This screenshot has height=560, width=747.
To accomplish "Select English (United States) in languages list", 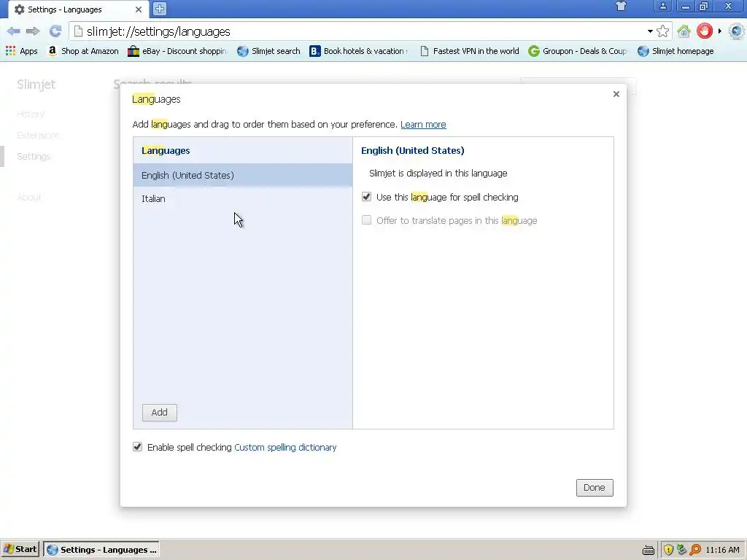I will point(243,175).
